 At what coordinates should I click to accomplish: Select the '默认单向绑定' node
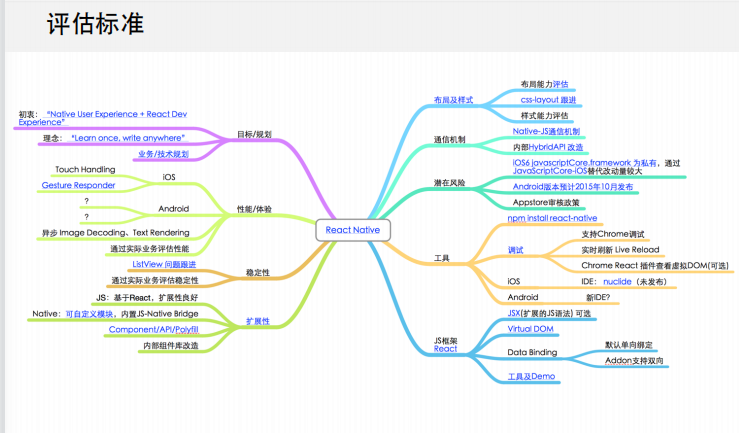point(629,345)
